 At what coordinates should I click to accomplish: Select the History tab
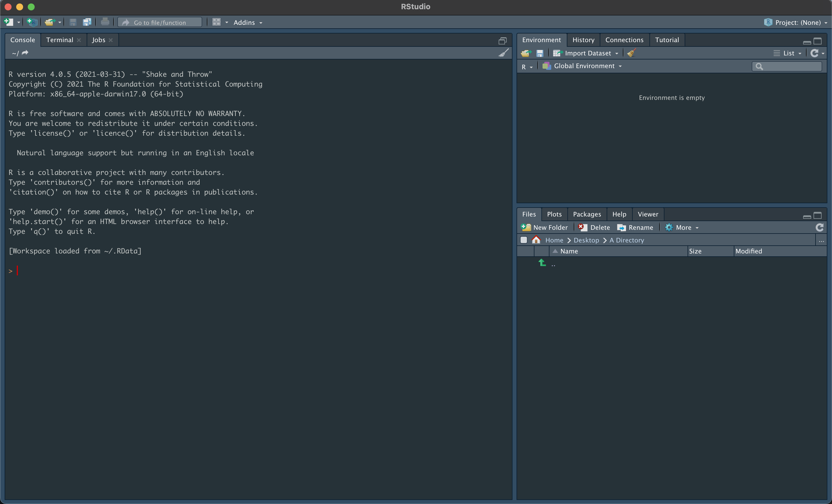(x=583, y=40)
